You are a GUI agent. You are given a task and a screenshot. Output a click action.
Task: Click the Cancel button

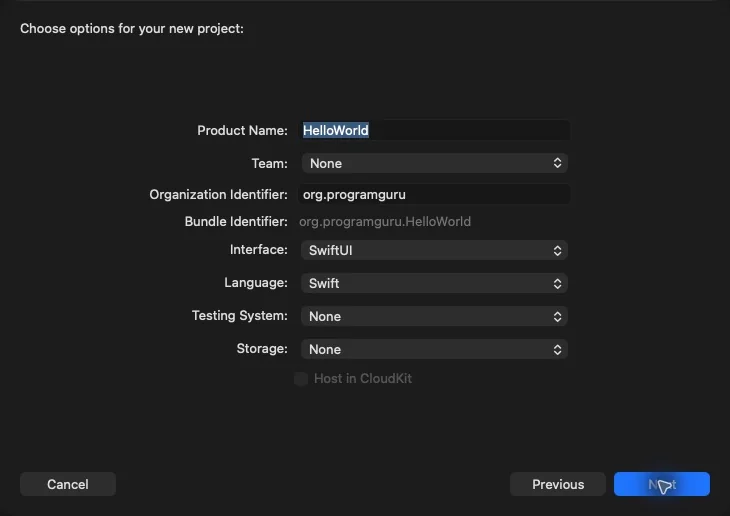[68, 484]
